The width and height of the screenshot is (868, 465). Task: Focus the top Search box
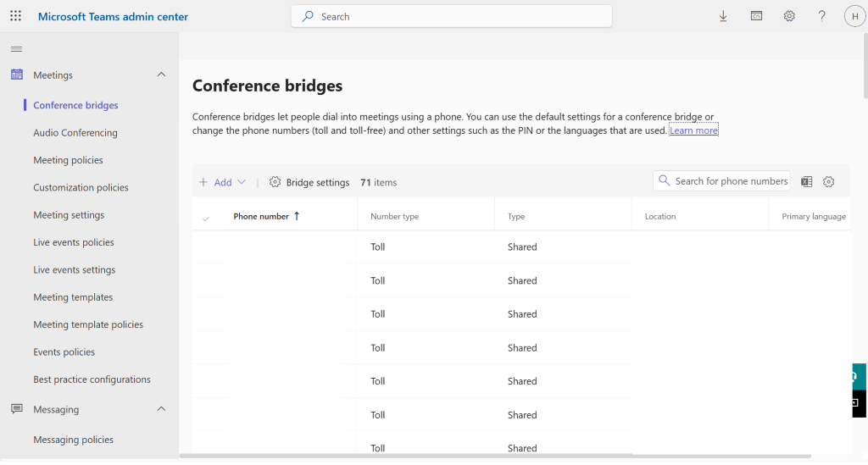coord(452,16)
